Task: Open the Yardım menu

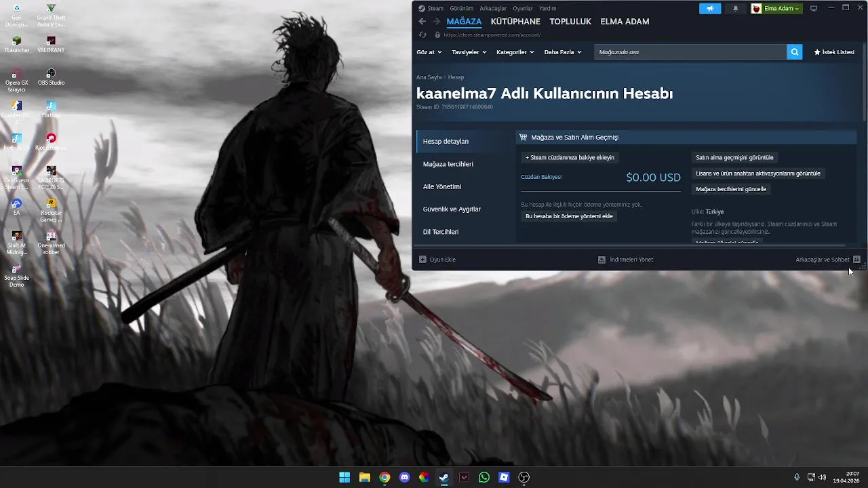Action: (x=547, y=8)
